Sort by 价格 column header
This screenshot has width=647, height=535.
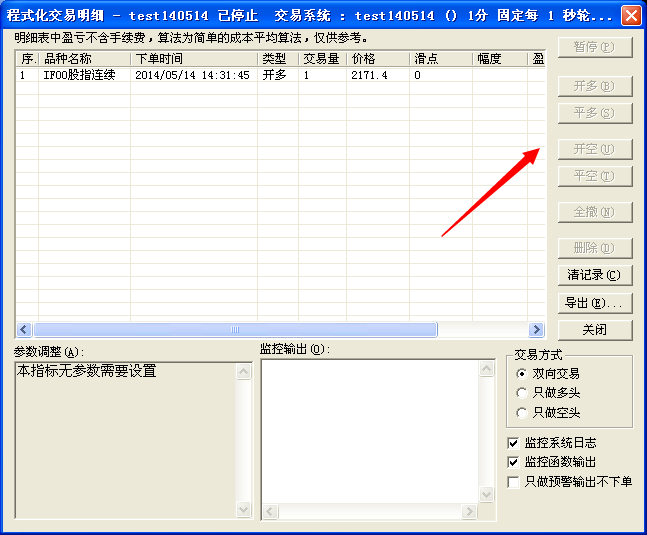pos(378,59)
